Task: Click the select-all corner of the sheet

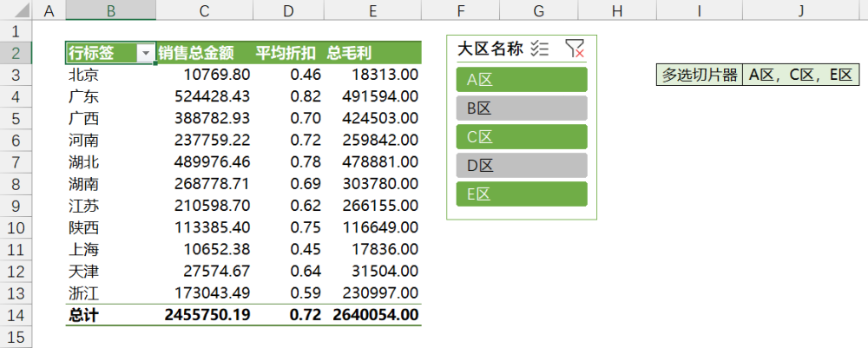Action: [16, 10]
